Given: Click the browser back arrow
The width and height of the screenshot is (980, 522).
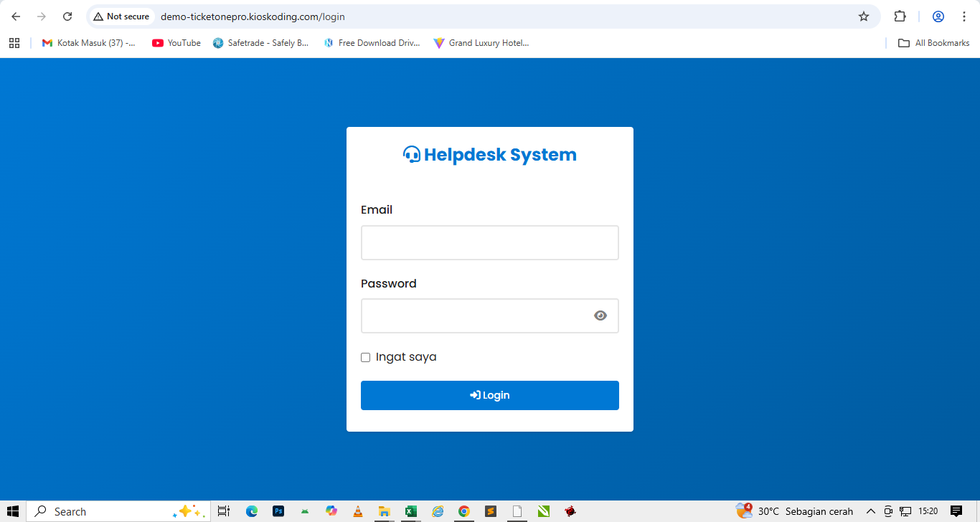Looking at the screenshot, I should point(16,16).
